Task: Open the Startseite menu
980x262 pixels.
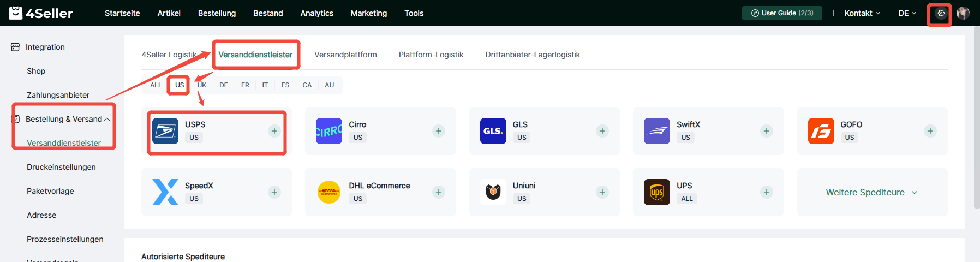Action: coord(122,13)
